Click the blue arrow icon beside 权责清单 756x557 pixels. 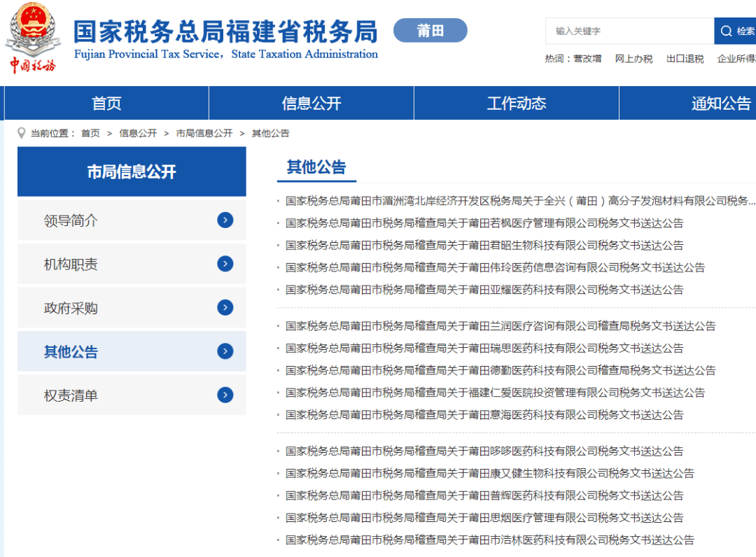click(x=225, y=395)
